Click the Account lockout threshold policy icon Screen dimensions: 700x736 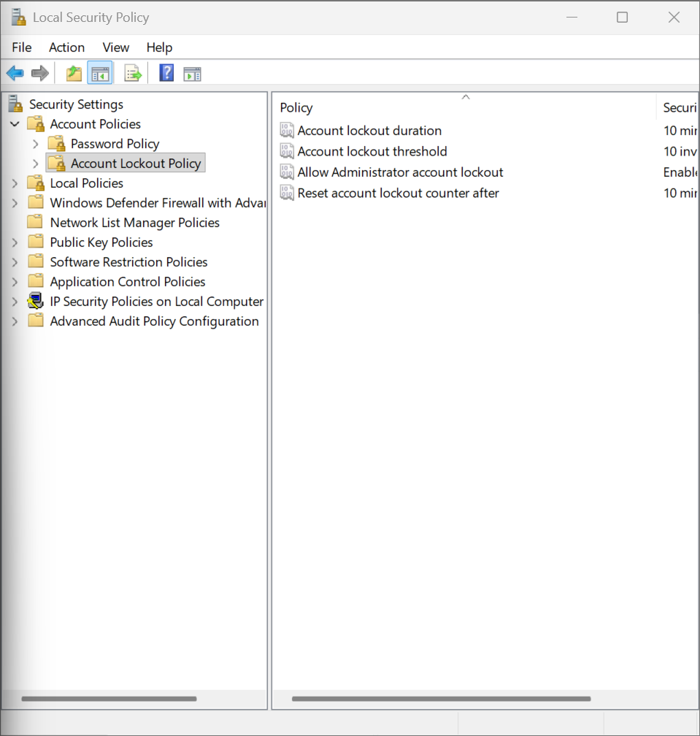pos(287,152)
